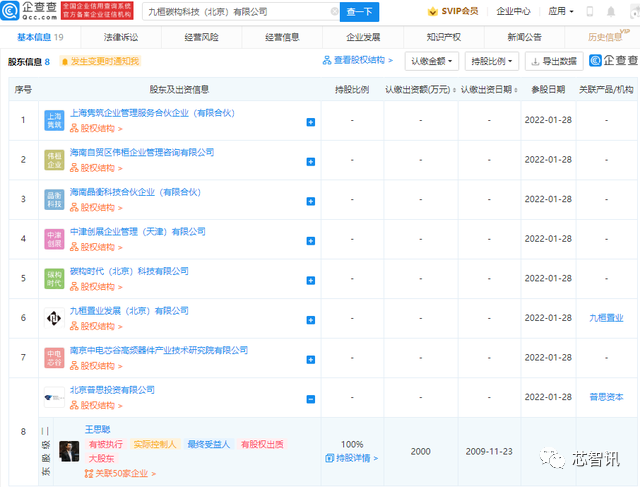Sort by 认缴出资额(万元) column header
640x487 pixels.
pyautogui.click(x=420, y=89)
